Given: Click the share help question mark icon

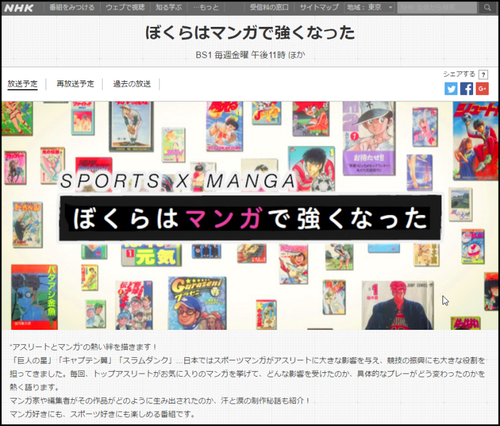Looking at the screenshot, I should pos(483,74).
